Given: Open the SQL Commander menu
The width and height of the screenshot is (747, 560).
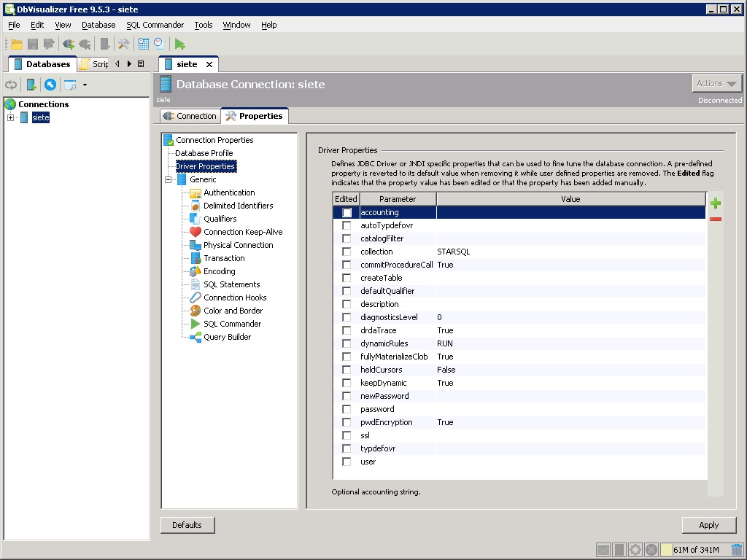Looking at the screenshot, I should click(x=155, y=25).
